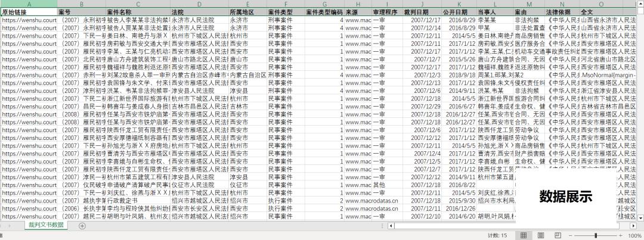Click the first https://wenshu.court link cell

[29, 20]
